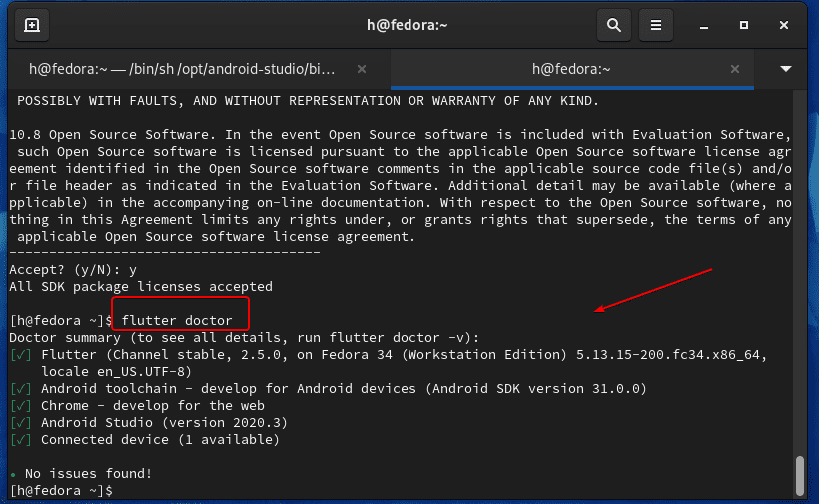Image resolution: width=819 pixels, height=504 pixels.
Task: Click the checkmark beside Flutter channel stable
Action: (x=19, y=355)
